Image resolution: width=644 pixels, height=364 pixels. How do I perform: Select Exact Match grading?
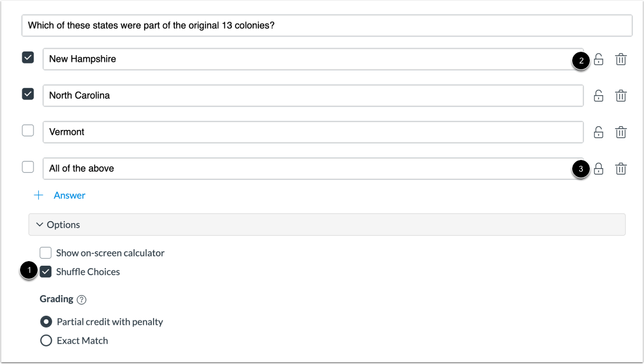(x=46, y=340)
